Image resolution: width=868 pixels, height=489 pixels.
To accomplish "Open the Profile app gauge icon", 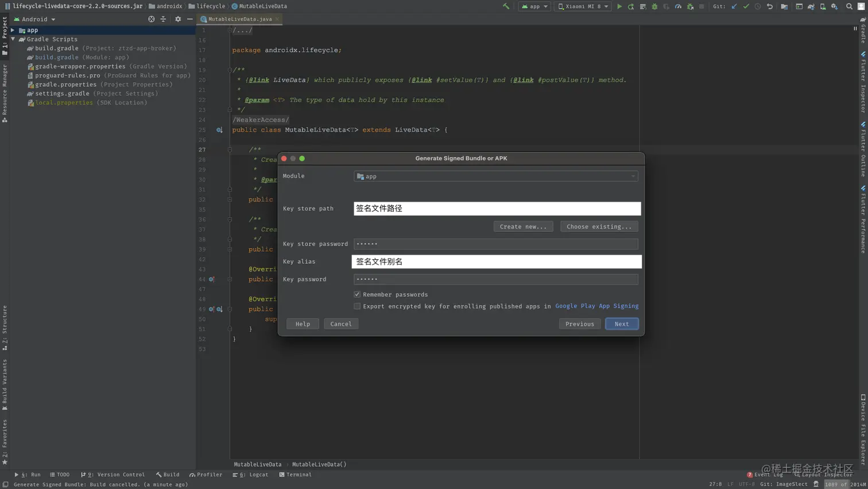I will [678, 6].
